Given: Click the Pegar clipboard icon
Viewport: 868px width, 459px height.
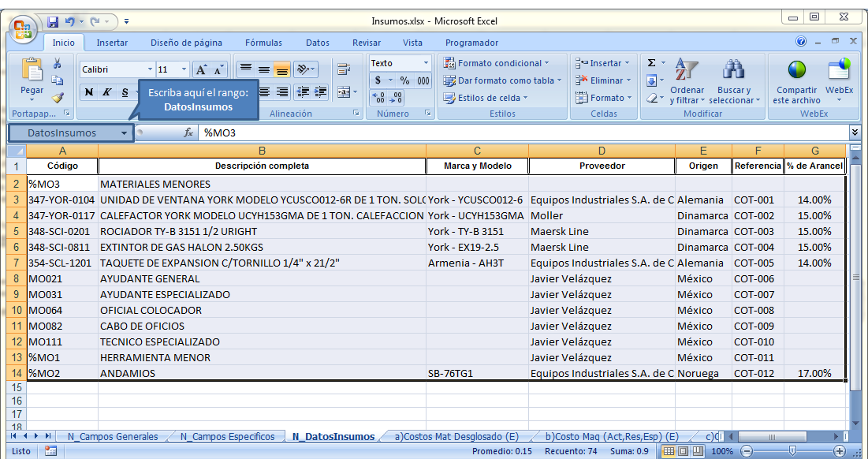Looking at the screenshot, I should [32, 69].
